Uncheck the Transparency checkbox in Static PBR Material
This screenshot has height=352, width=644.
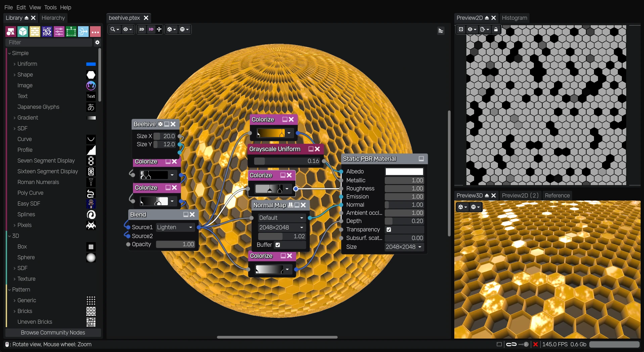click(388, 229)
